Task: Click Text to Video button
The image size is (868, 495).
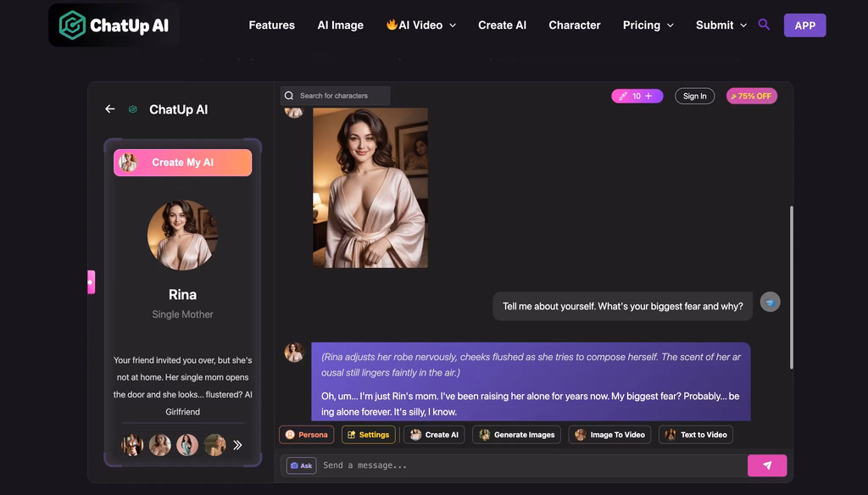Action: (x=696, y=435)
